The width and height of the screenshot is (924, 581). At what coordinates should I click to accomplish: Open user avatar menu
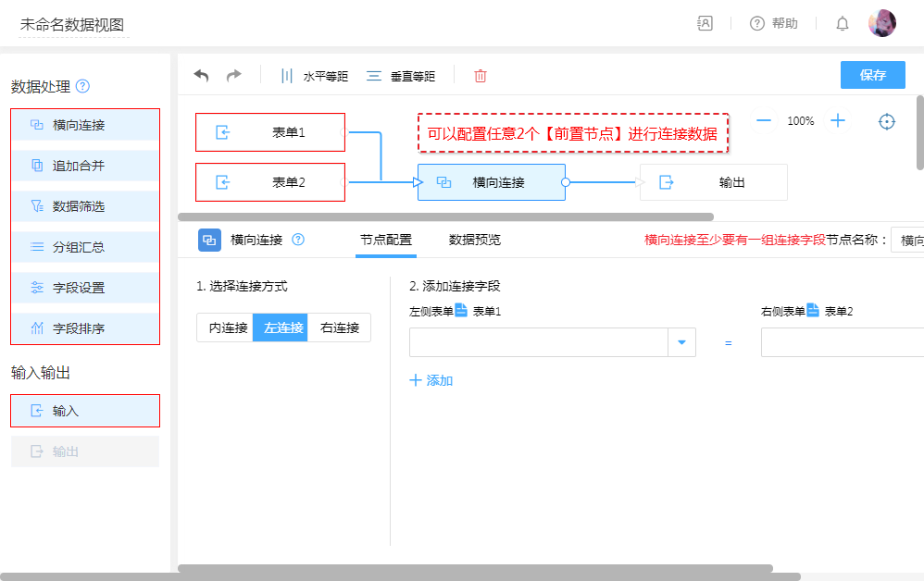click(881, 23)
